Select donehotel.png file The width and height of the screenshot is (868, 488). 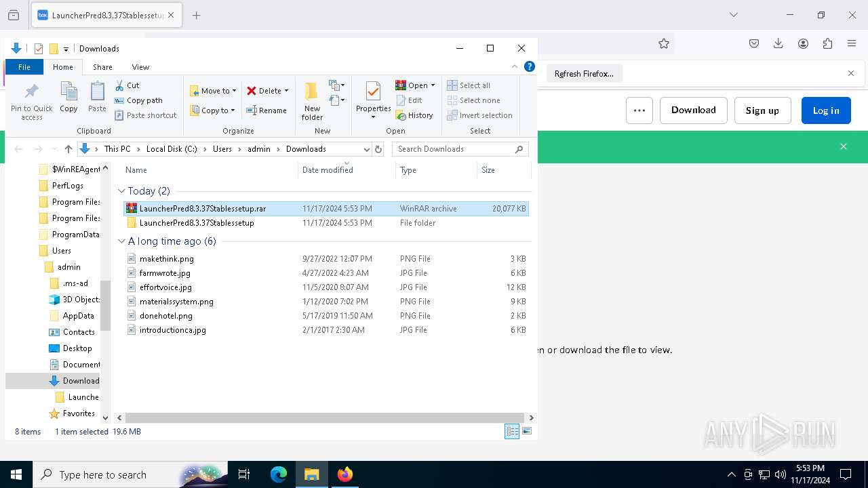[x=326, y=316]
